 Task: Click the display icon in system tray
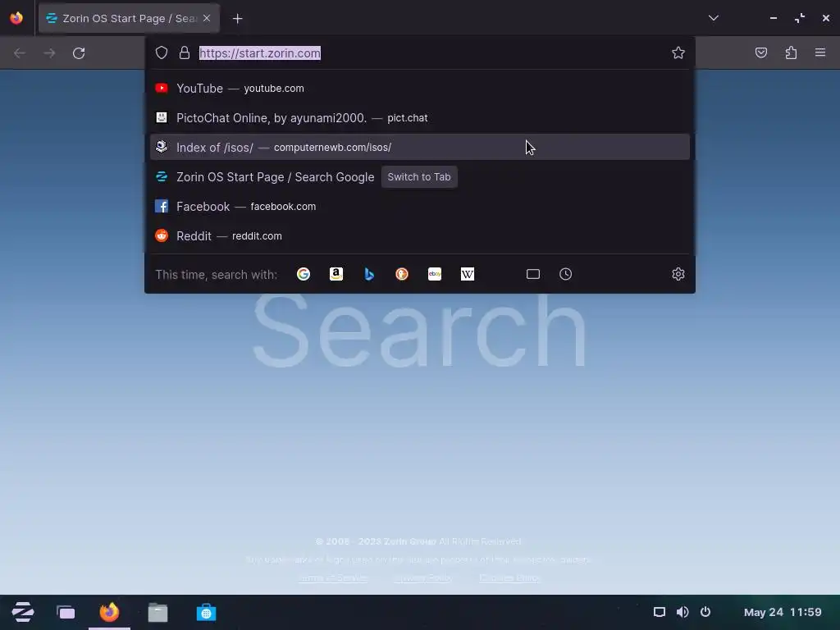coord(660,612)
